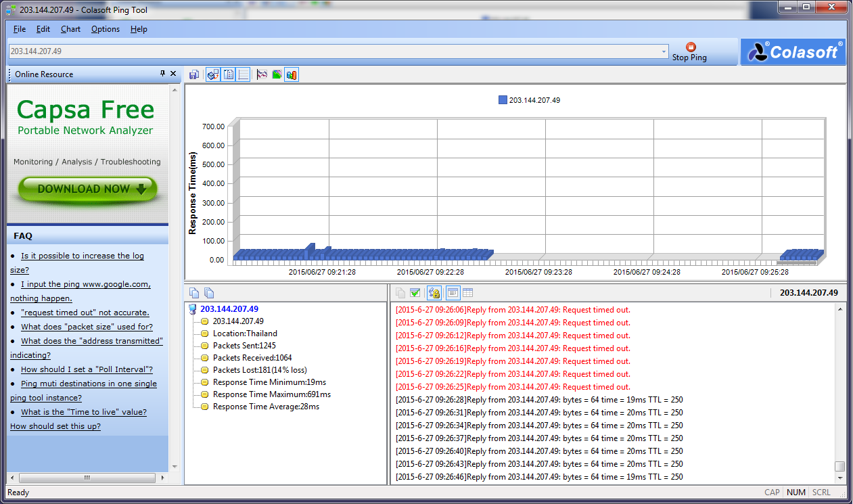Select the 09:26:16 request timed out log entry
Screen dimensions: 853x504
tap(513, 348)
